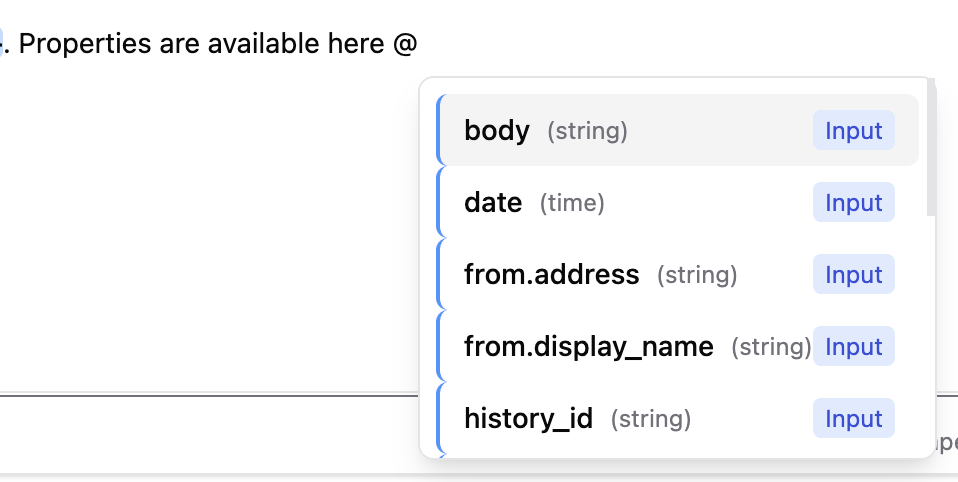The width and height of the screenshot is (958, 482).
Task: Click the (string) type beside history_id
Action: pyautogui.click(x=650, y=419)
